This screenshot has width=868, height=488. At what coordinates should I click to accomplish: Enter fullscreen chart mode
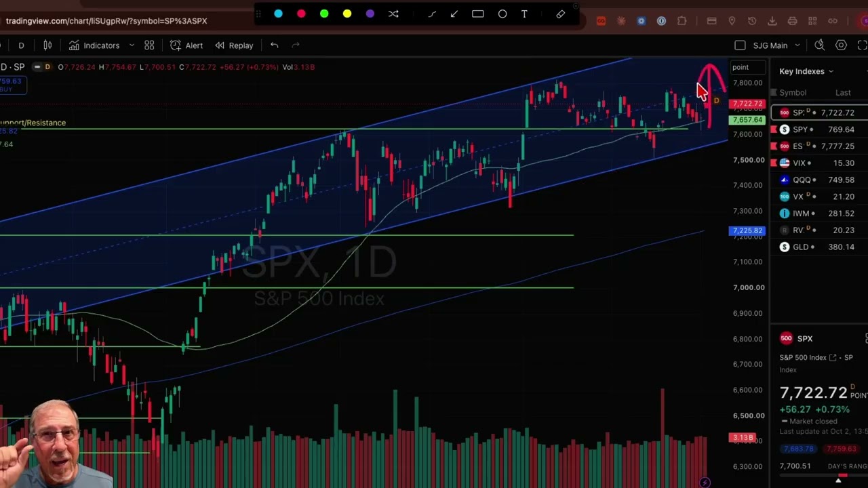click(x=863, y=45)
